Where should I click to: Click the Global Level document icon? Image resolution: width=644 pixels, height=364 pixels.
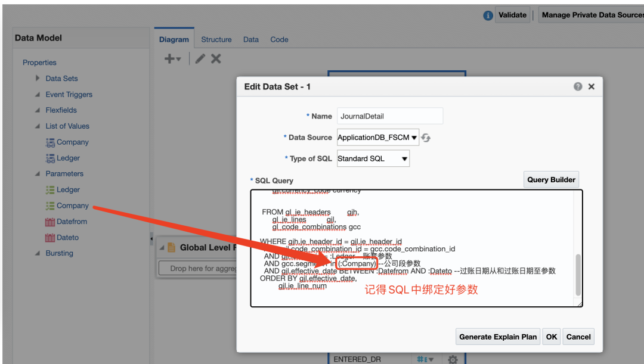[x=171, y=247]
